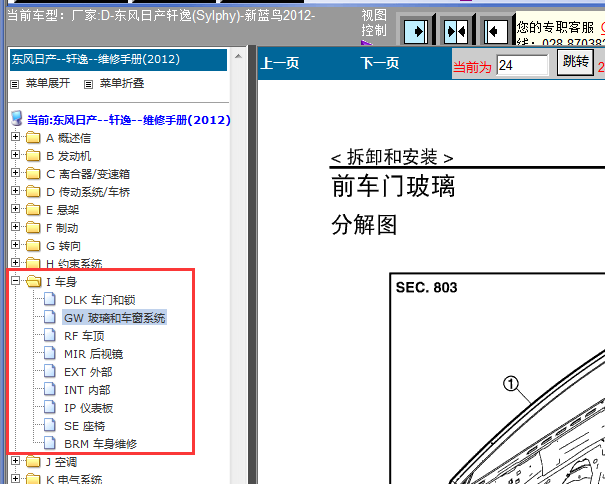The width and height of the screenshot is (605, 484).
Task: Select GW 玻璃和车窗系统 chapter
Action: (x=115, y=318)
